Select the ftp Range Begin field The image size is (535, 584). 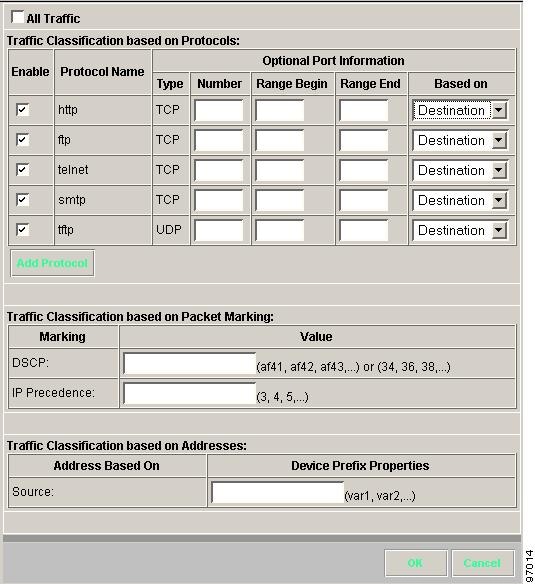279,140
